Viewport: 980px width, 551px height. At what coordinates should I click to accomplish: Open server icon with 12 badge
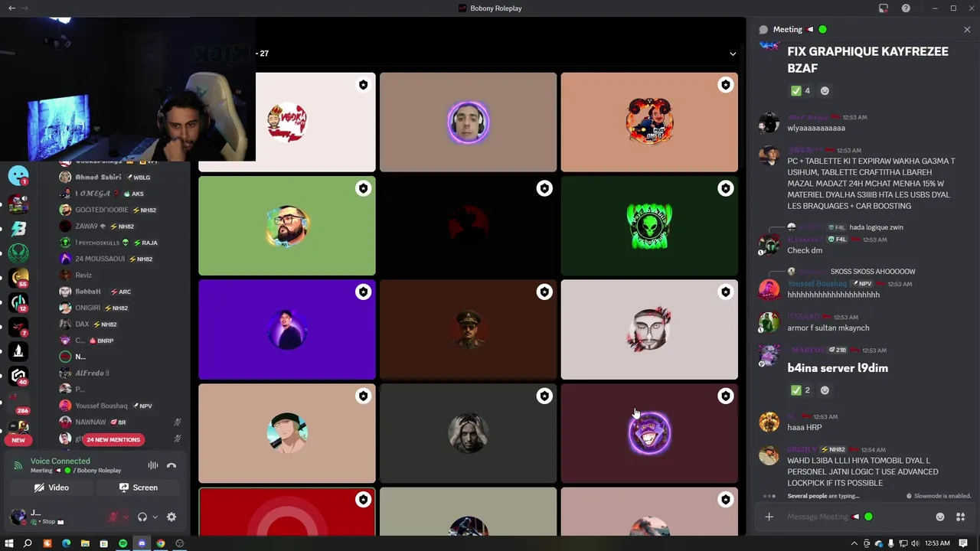click(x=18, y=302)
